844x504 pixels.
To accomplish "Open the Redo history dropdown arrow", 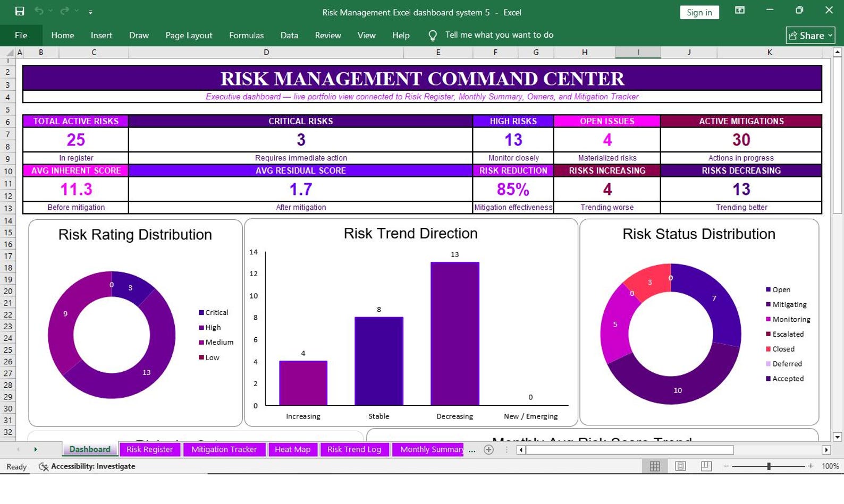I will pos(77,11).
